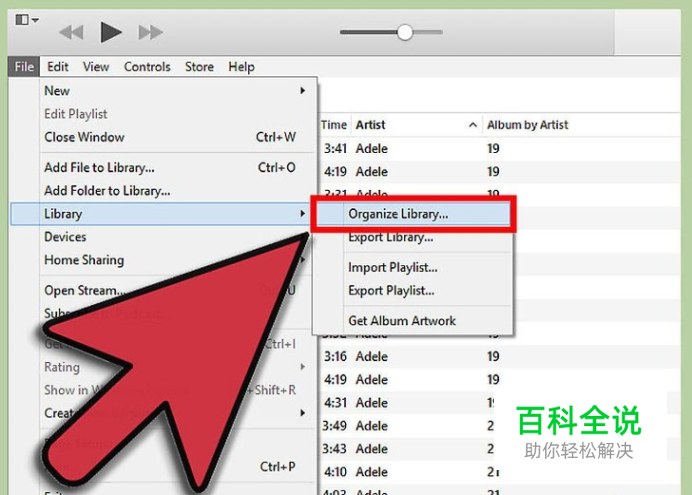Open the window sidebar icon dropdown
This screenshot has height=495, width=692.
coord(27,20)
